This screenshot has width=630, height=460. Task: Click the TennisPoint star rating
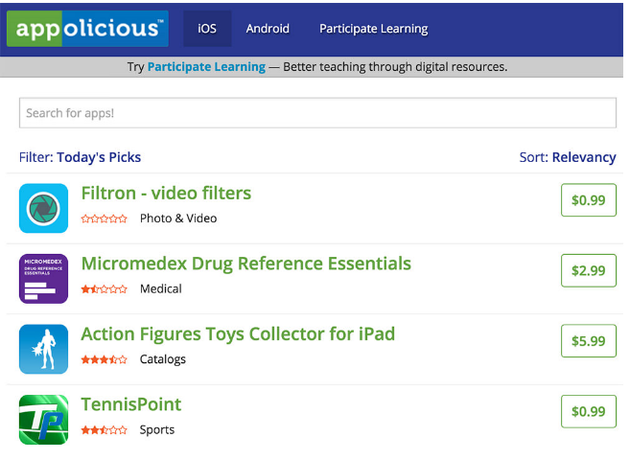(x=104, y=430)
